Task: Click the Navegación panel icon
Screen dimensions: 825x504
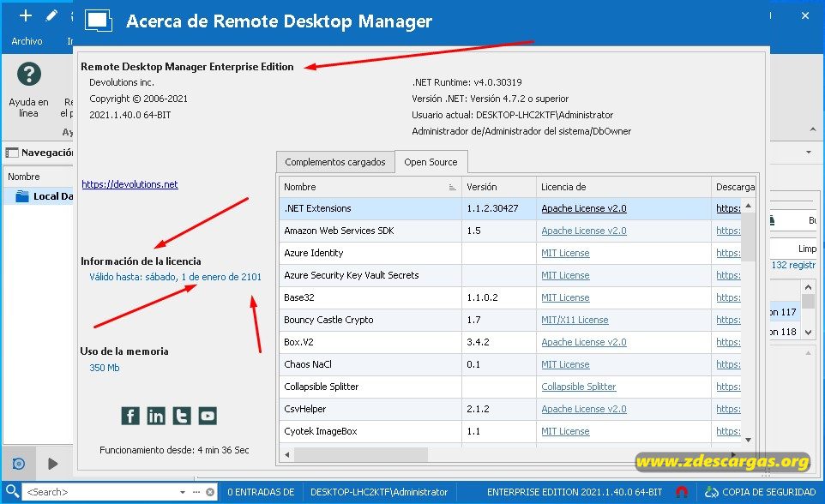Action: [11, 153]
